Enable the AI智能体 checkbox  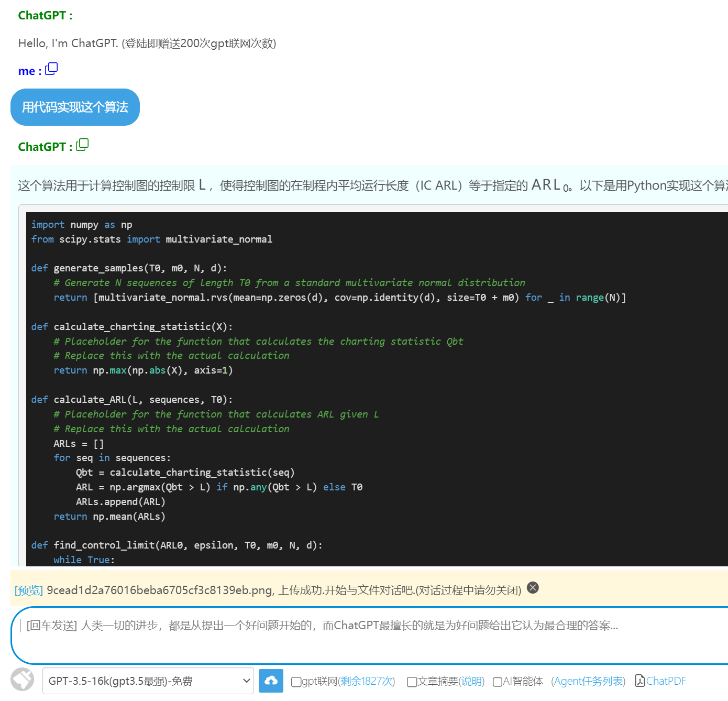point(498,682)
